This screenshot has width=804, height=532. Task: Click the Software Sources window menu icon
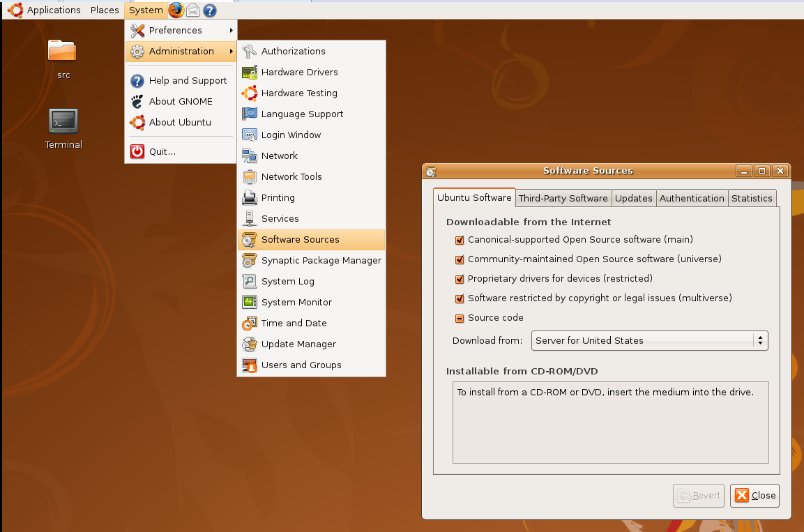coord(431,172)
